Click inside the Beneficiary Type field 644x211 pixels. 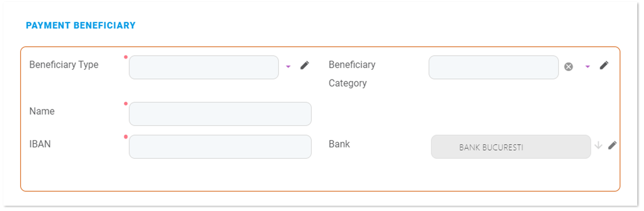(x=203, y=67)
